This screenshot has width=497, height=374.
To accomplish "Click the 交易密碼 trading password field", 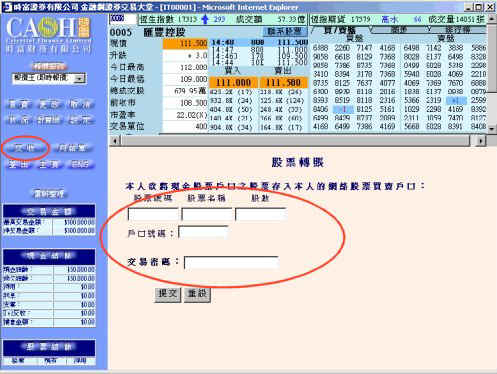I will point(231,262).
